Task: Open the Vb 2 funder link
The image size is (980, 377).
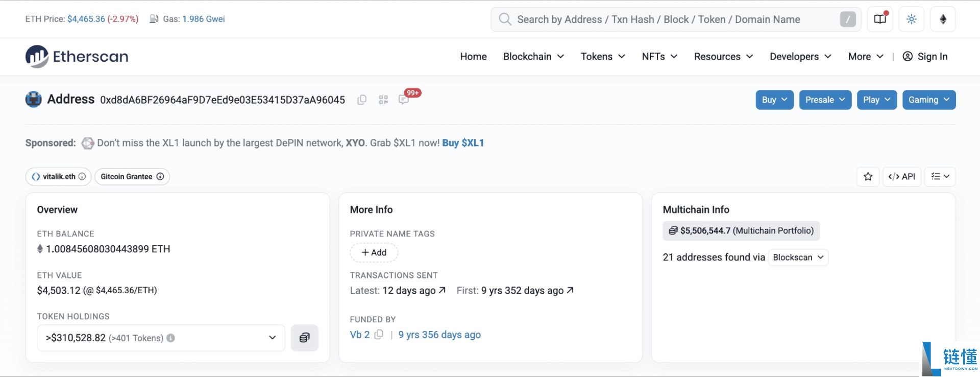Action: (360, 335)
